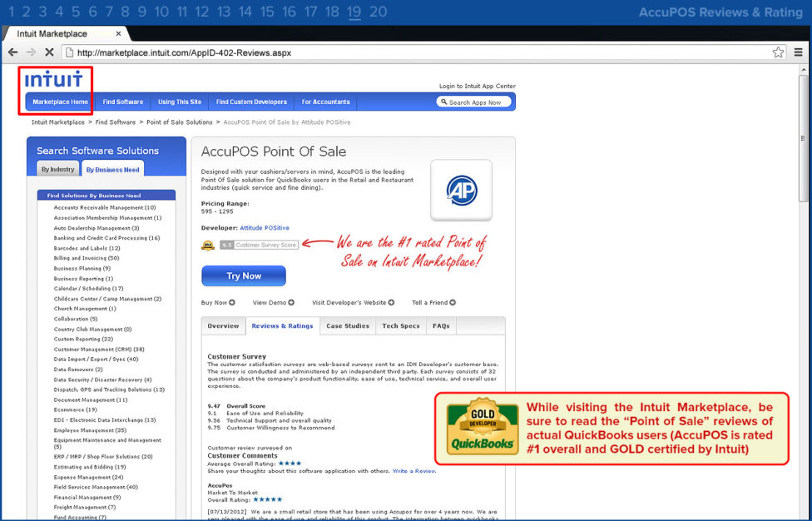Image resolution: width=812 pixels, height=521 pixels.
Task: Switch to the Case Studies tab
Action: tap(348, 326)
